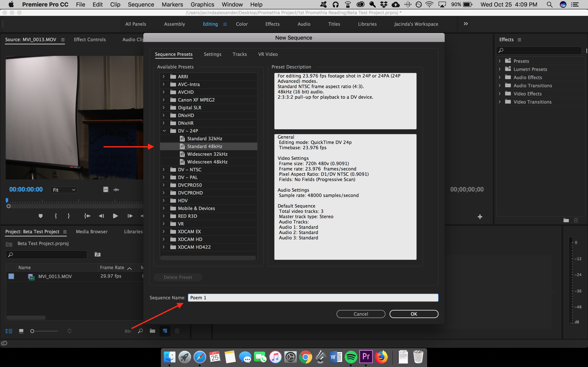Click the New Bin folder icon
This screenshot has width=588, height=367.
coord(152,331)
